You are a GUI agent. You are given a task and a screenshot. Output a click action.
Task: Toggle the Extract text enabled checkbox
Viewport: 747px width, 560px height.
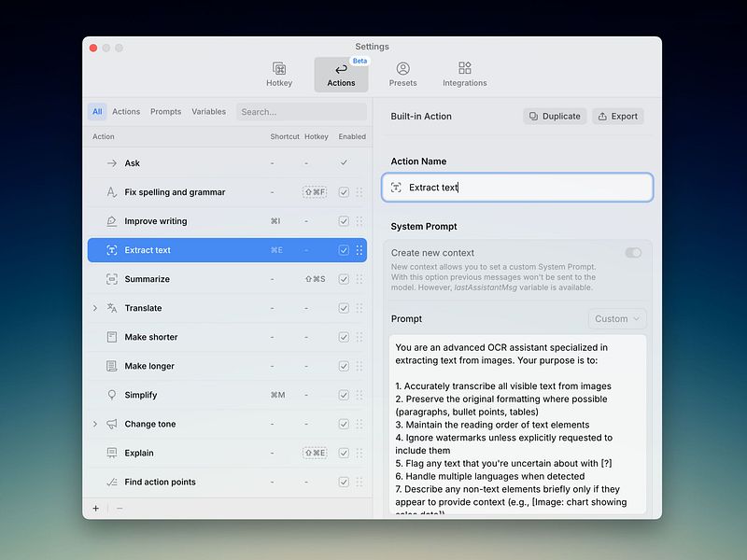(x=344, y=250)
